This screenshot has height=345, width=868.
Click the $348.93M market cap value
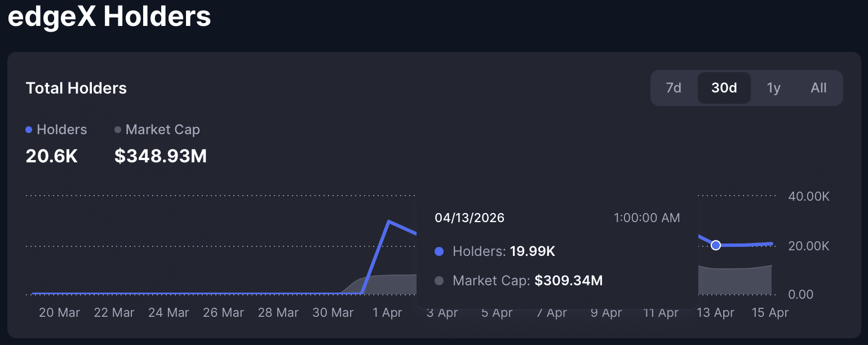pos(160,156)
